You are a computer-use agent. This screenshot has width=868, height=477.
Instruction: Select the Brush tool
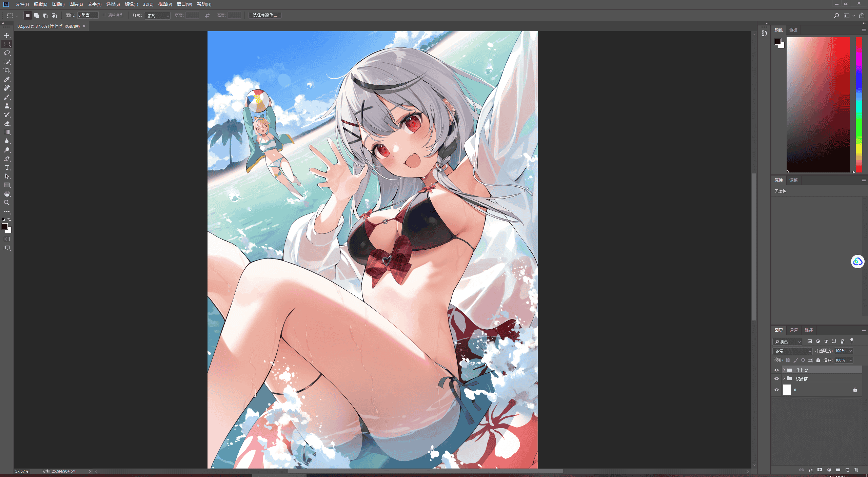(7, 97)
